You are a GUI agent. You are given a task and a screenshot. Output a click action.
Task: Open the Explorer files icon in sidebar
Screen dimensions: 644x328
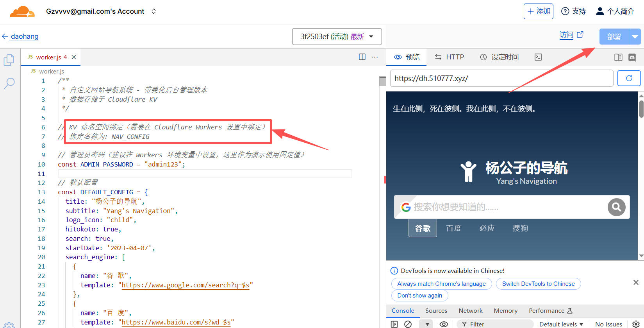(9, 60)
